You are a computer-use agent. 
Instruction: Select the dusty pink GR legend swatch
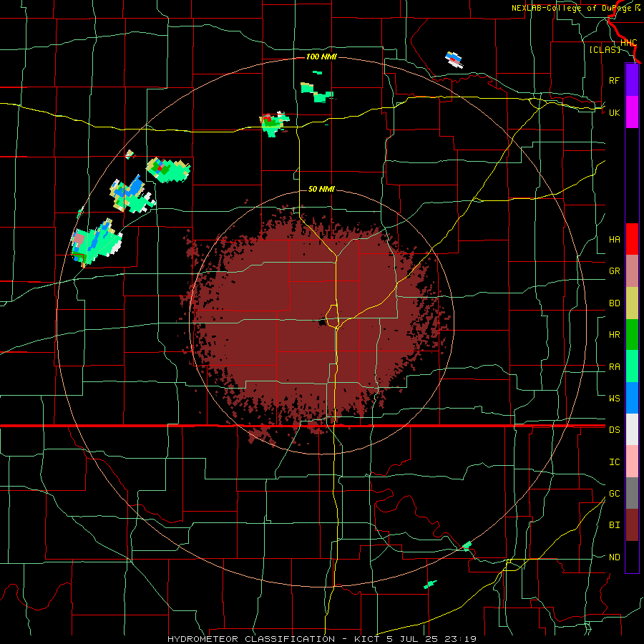(x=632, y=271)
